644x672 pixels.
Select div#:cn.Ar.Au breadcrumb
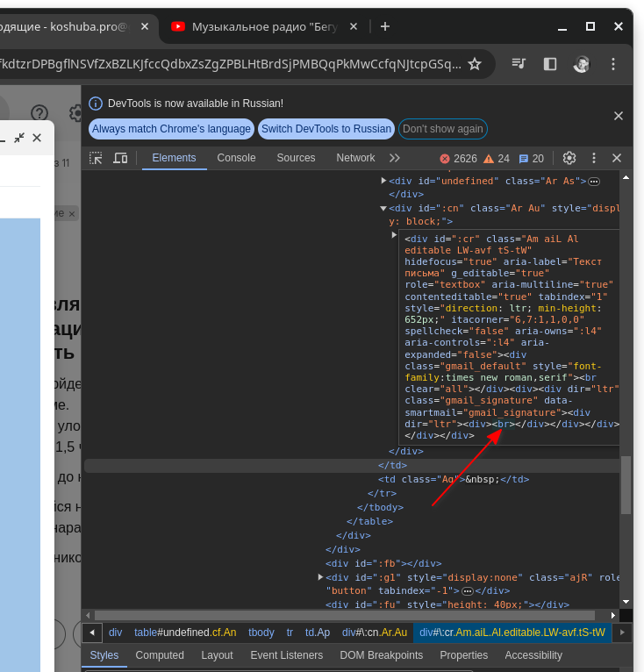click(375, 633)
